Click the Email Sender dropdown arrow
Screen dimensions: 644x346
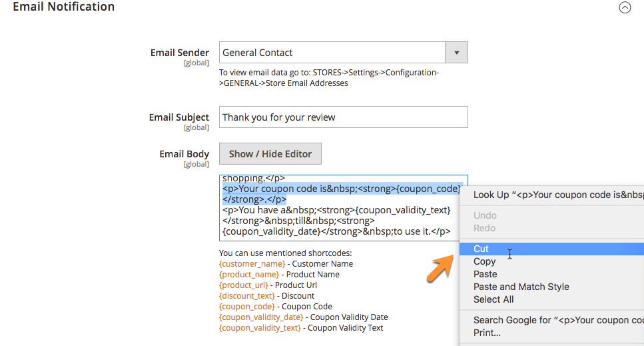(456, 53)
